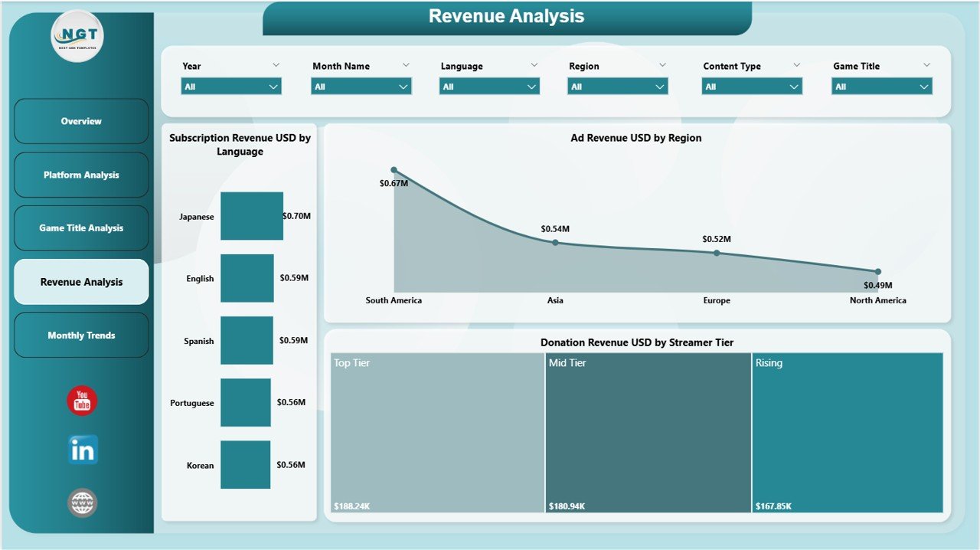Click the Month Name filter chevron icon
Screen dimensions: 980x550
pyautogui.click(x=405, y=65)
